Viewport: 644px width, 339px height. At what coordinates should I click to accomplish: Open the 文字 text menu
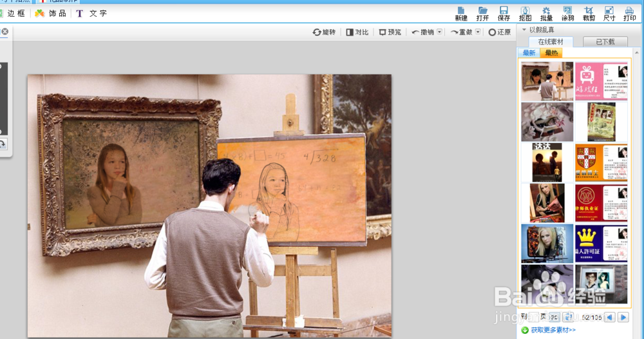pyautogui.click(x=91, y=14)
